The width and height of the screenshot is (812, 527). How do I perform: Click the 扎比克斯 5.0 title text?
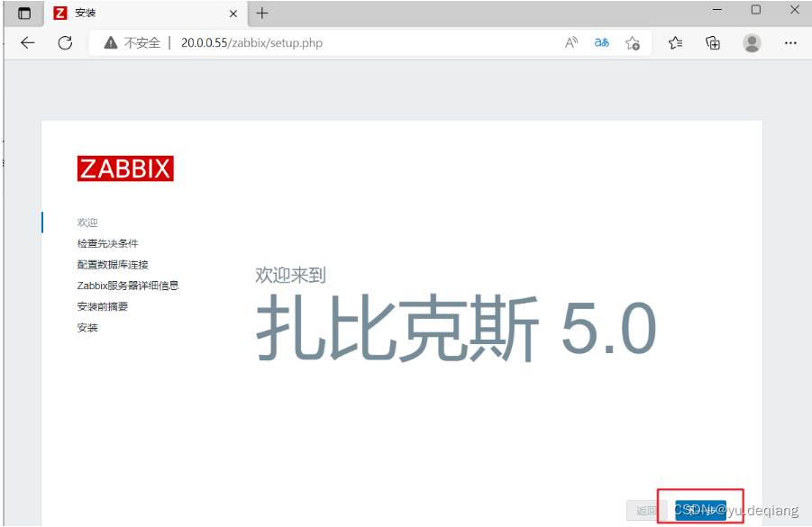point(456,328)
